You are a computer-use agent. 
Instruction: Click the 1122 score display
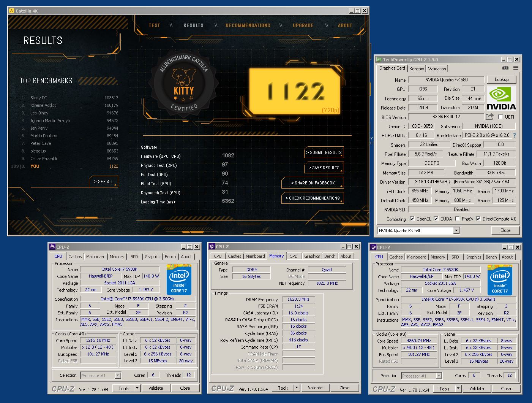(x=295, y=91)
